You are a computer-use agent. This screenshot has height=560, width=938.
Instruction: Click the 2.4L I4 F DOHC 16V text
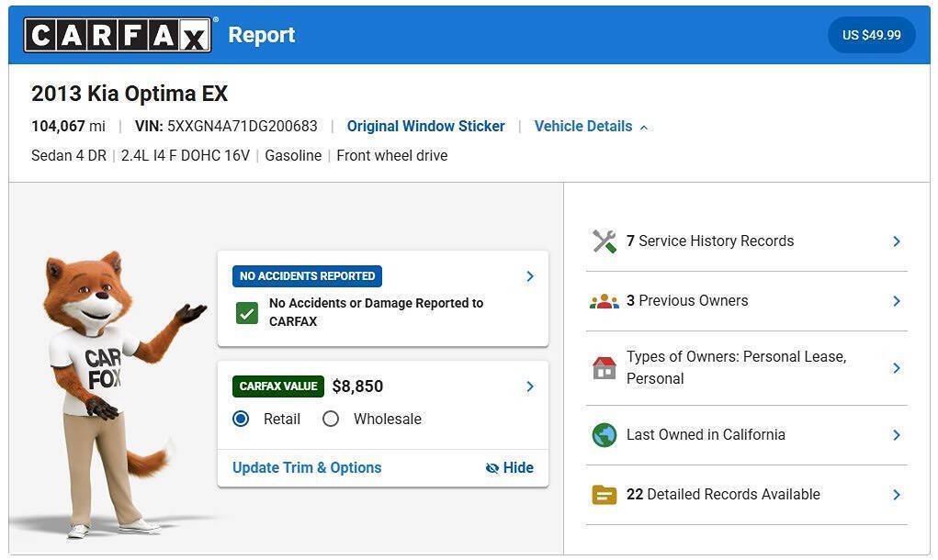[x=186, y=156]
